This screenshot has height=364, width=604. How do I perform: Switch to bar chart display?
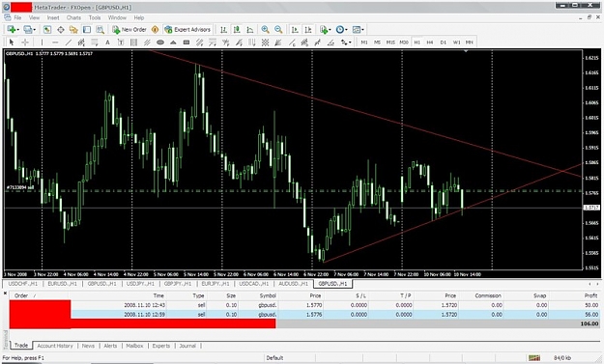coord(223,29)
